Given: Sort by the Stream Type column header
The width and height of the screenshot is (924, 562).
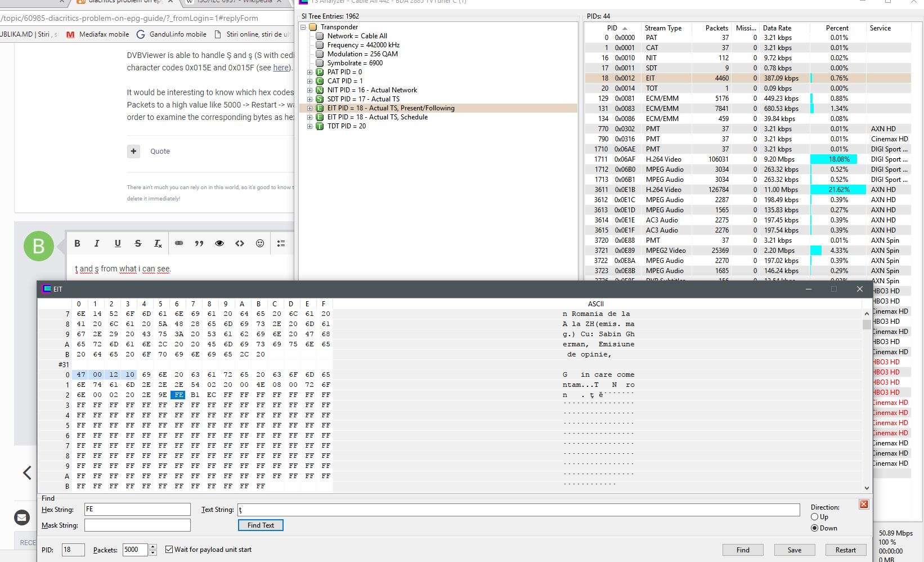Looking at the screenshot, I should (663, 28).
